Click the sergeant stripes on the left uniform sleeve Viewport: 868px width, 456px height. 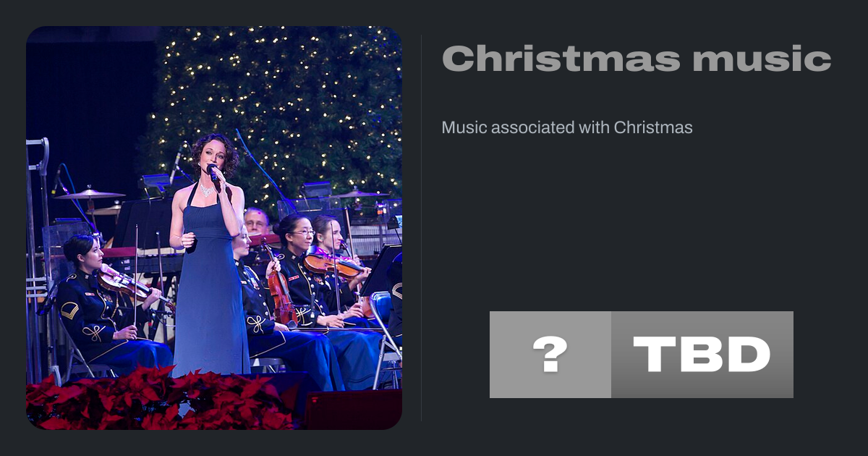click(x=69, y=311)
